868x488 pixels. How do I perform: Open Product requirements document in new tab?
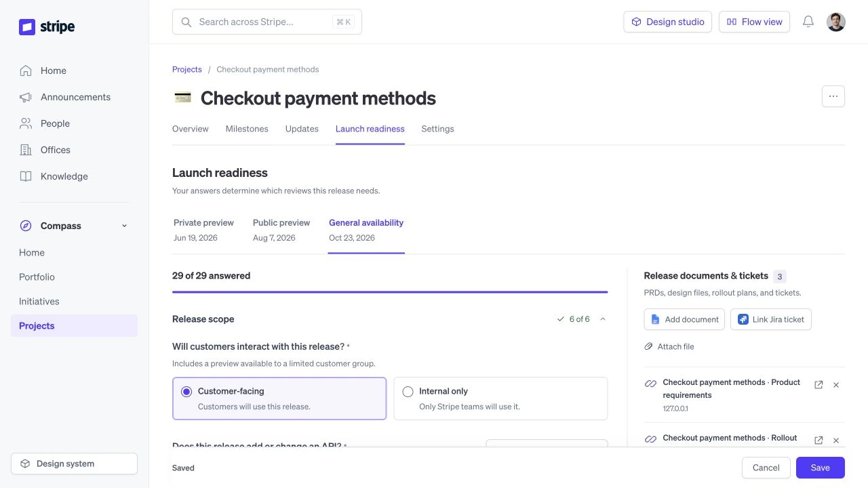click(818, 385)
